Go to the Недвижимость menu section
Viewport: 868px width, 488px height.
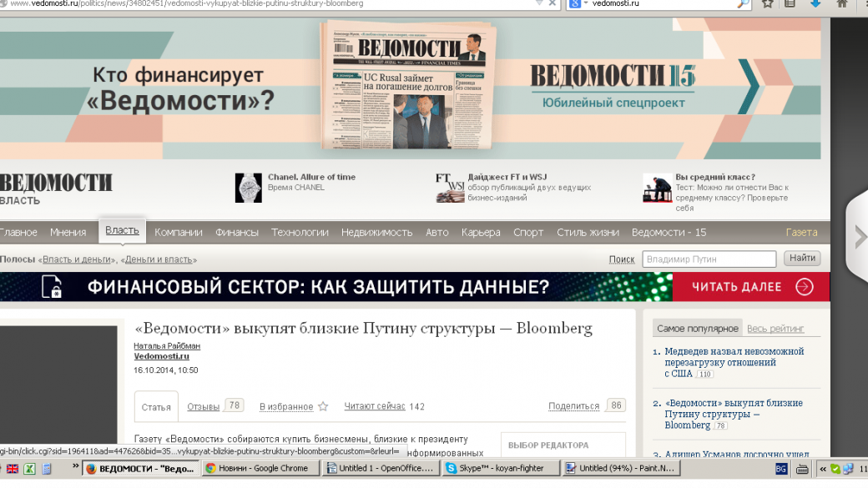coord(377,233)
